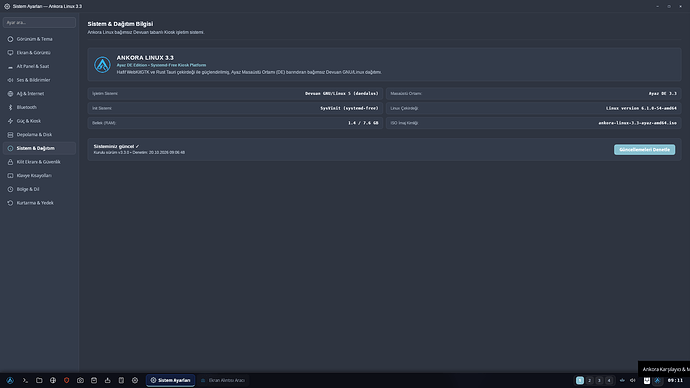690x388 pixels.
Task: Click the Ayar ara search field
Action: (x=39, y=22)
